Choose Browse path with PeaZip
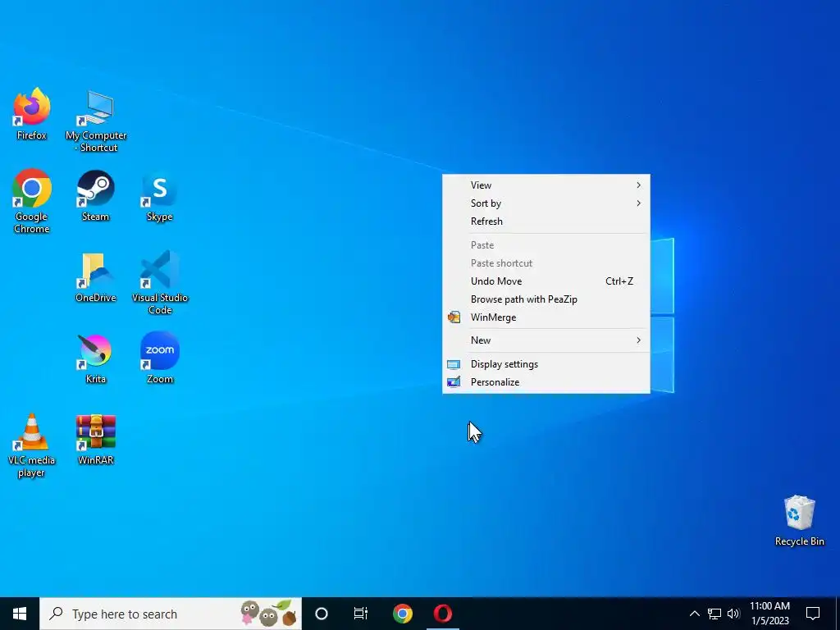Image resolution: width=840 pixels, height=630 pixels. tap(546, 299)
